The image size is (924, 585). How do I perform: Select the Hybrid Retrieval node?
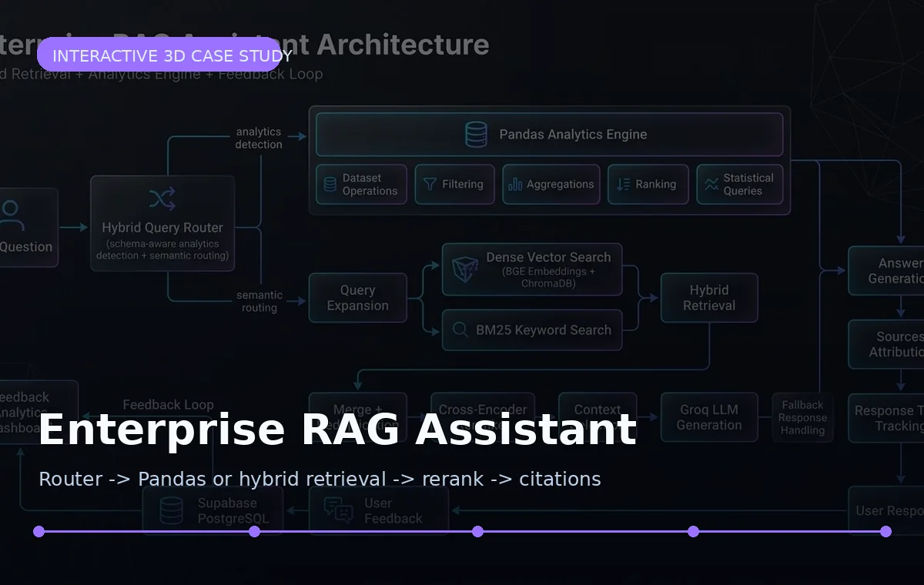709,298
